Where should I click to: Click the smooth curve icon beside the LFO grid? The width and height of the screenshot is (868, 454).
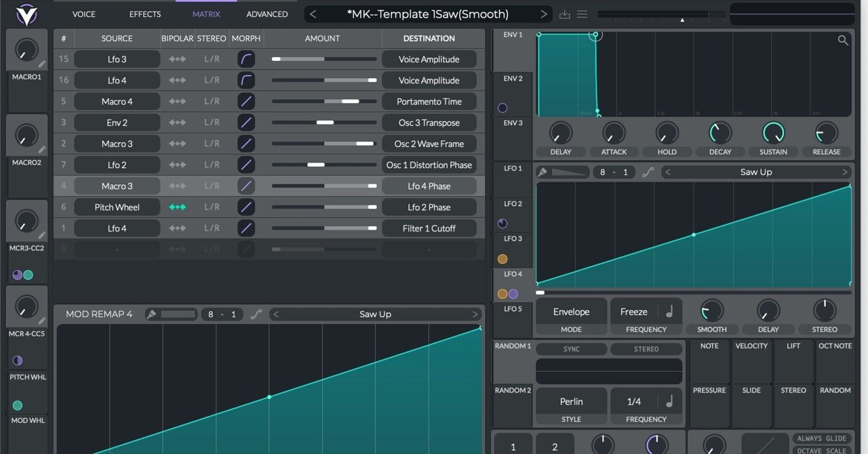coord(648,171)
